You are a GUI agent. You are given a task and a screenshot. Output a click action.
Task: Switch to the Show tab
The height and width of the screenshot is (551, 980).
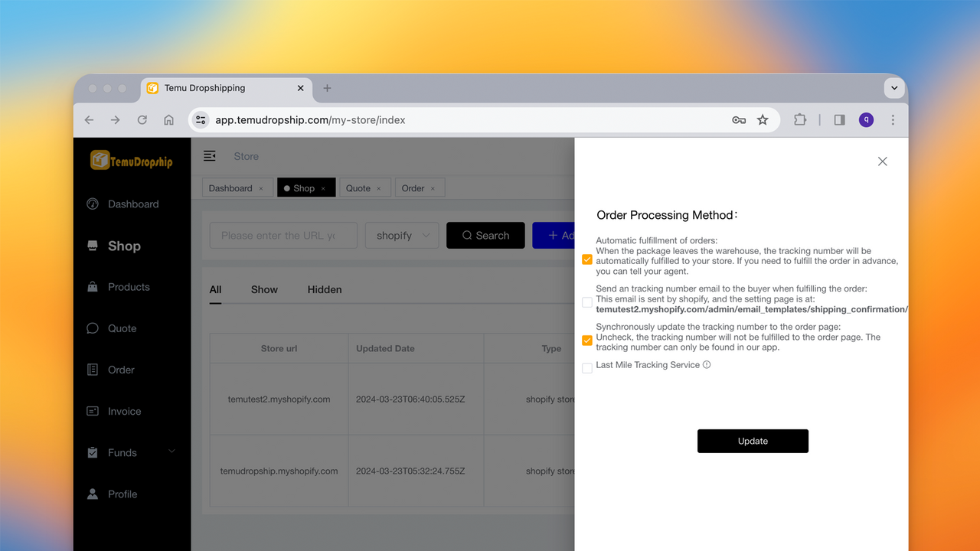[264, 290]
